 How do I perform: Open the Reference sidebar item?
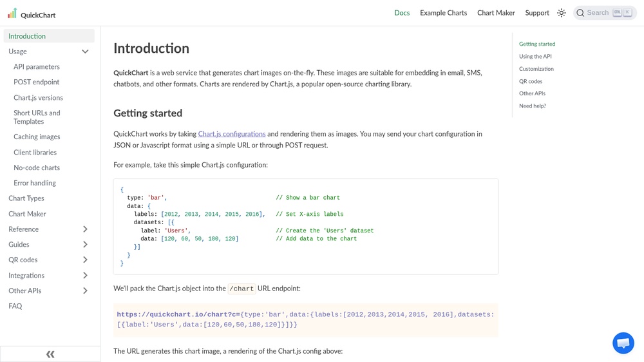coord(23,229)
